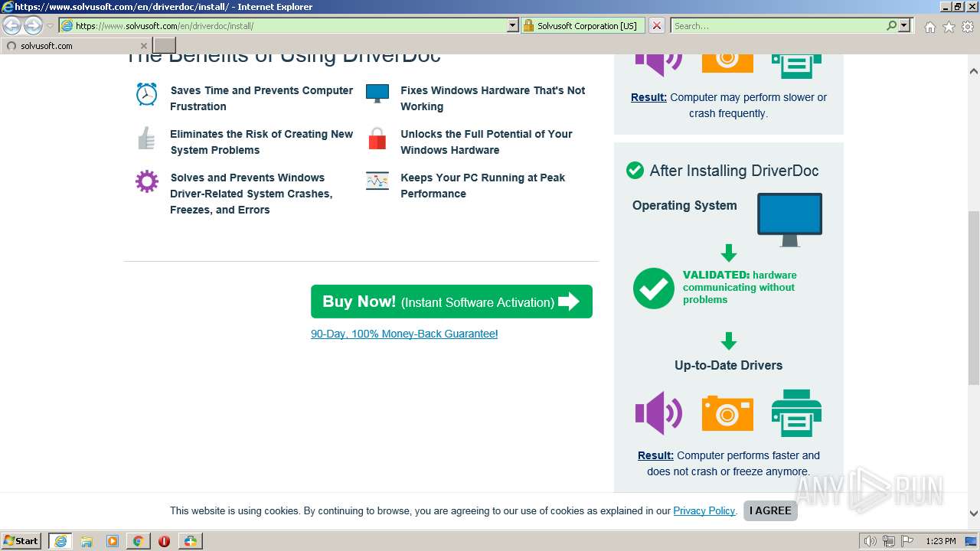
Task: Open the search provider dropdown arrow
Action: 904,25
